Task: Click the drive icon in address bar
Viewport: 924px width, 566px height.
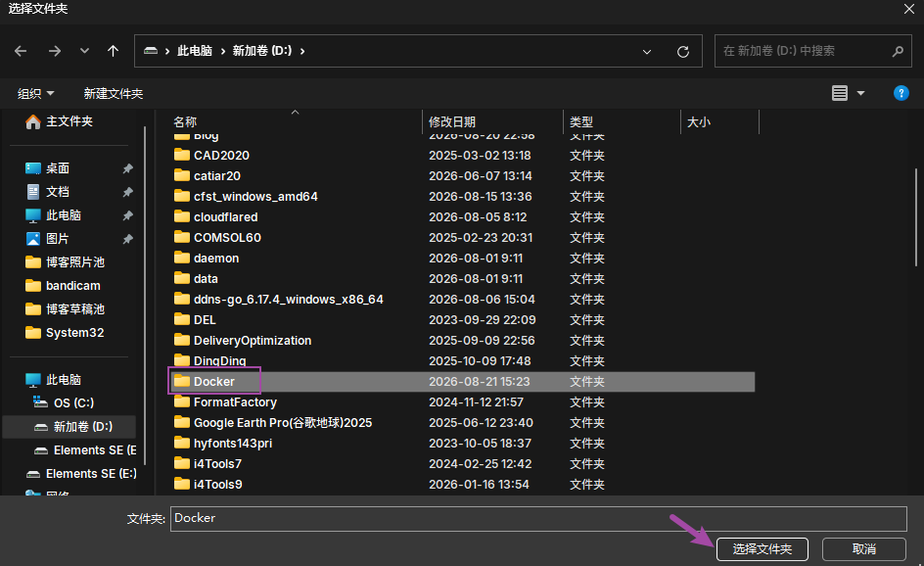Action: tap(151, 51)
